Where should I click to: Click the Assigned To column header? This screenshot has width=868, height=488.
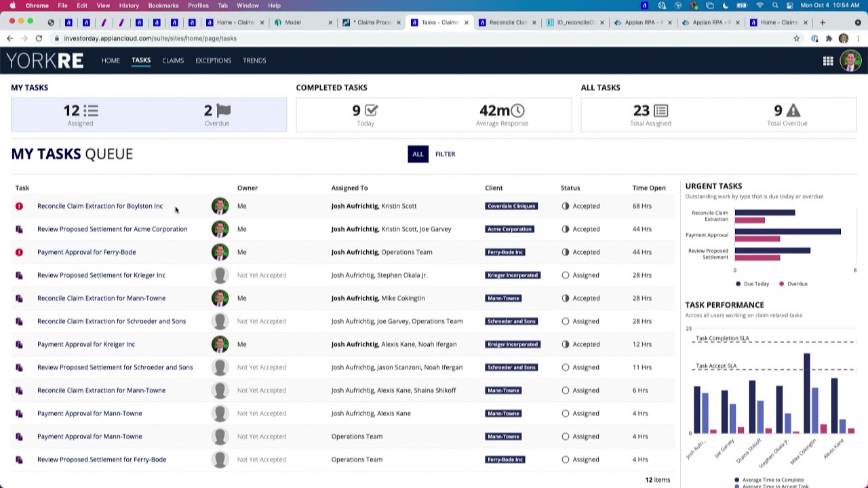pos(349,188)
